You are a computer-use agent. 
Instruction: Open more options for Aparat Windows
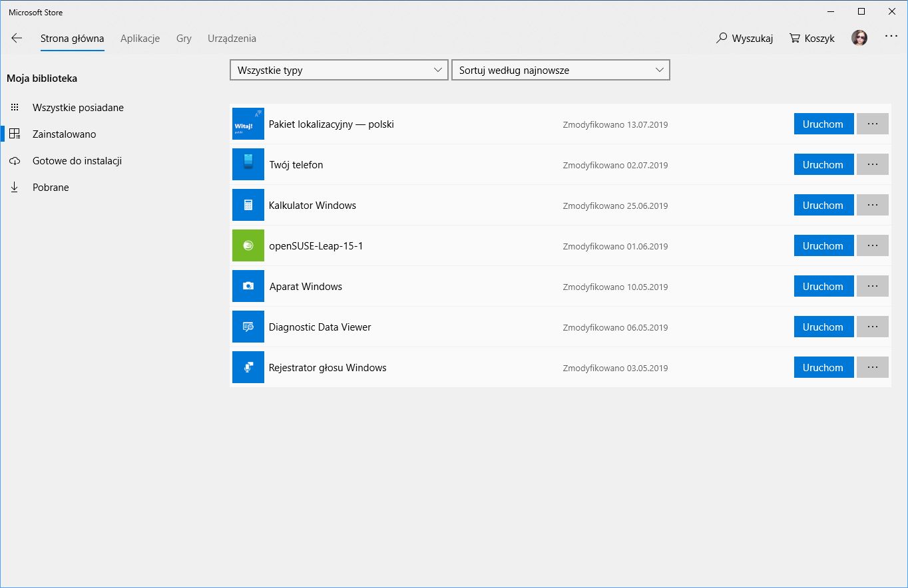point(873,286)
